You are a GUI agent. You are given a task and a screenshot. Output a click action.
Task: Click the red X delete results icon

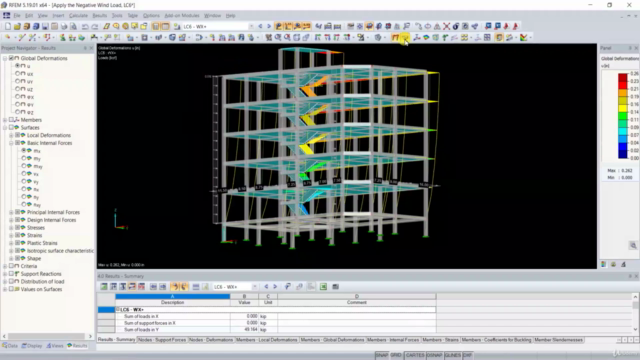tap(447, 27)
